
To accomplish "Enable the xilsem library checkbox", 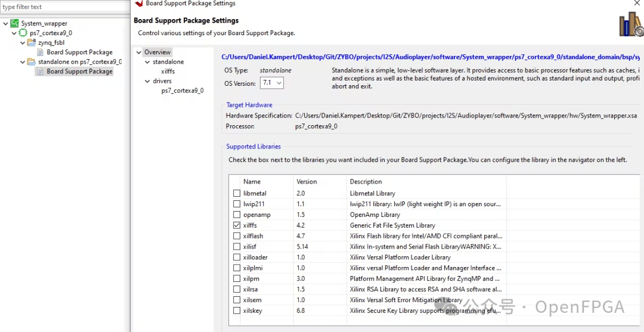I will tap(237, 300).
